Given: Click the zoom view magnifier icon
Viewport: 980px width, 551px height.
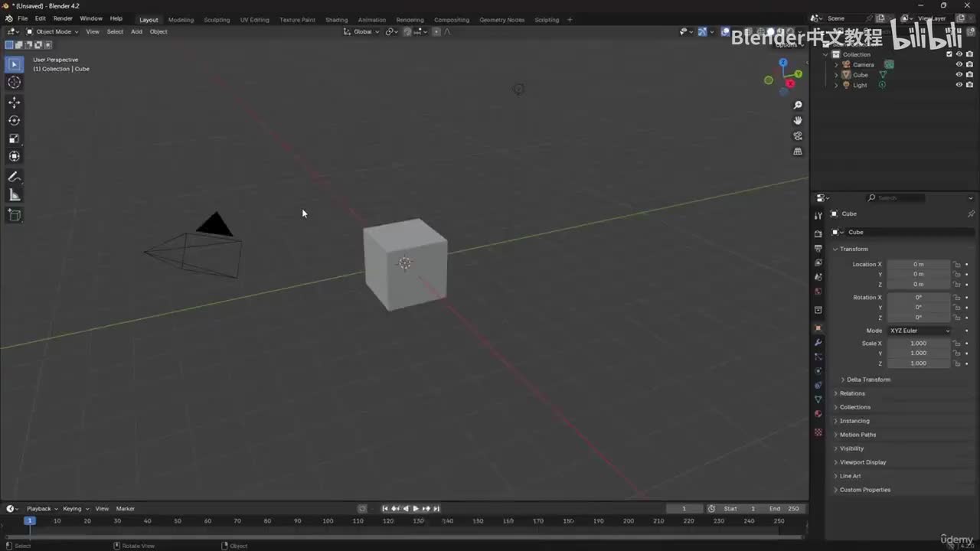Looking at the screenshot, I should (798, 105).
